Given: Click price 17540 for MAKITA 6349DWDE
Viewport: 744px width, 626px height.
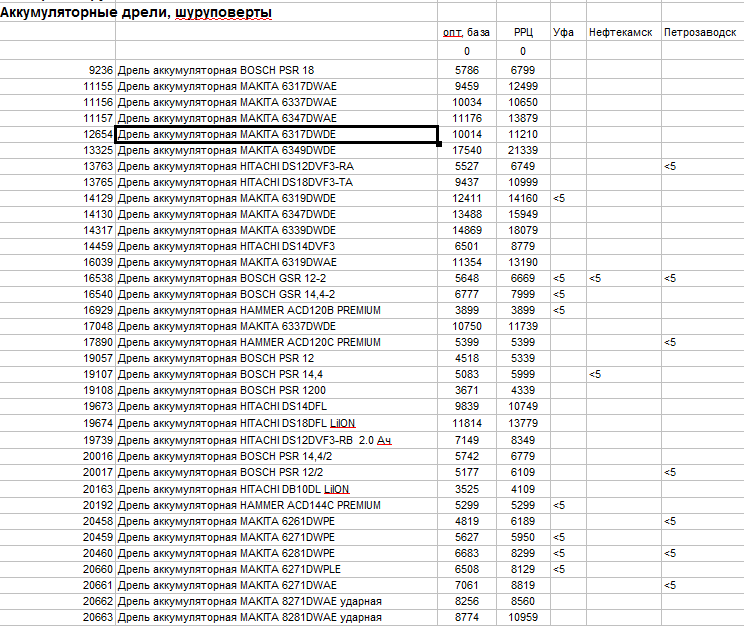Looking at the screenshot, I should pyautogui.click(x=467, y=150).
